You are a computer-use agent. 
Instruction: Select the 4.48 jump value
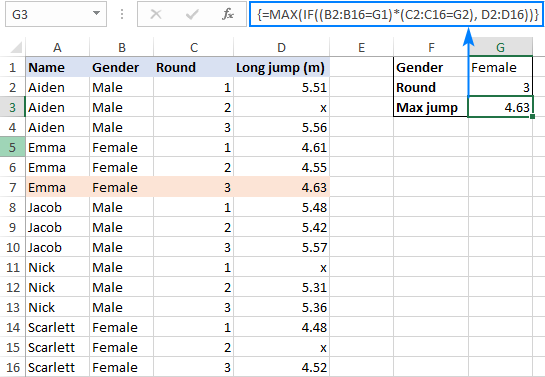281,327
